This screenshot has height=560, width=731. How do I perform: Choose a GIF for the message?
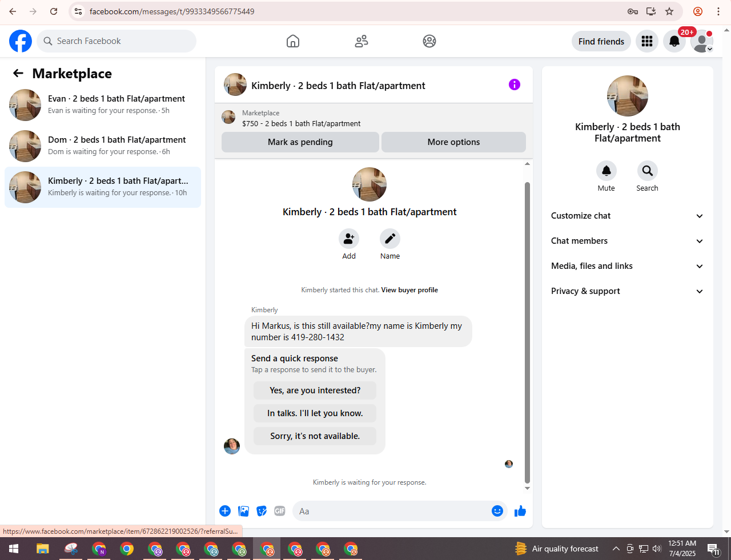pos(280,511)
